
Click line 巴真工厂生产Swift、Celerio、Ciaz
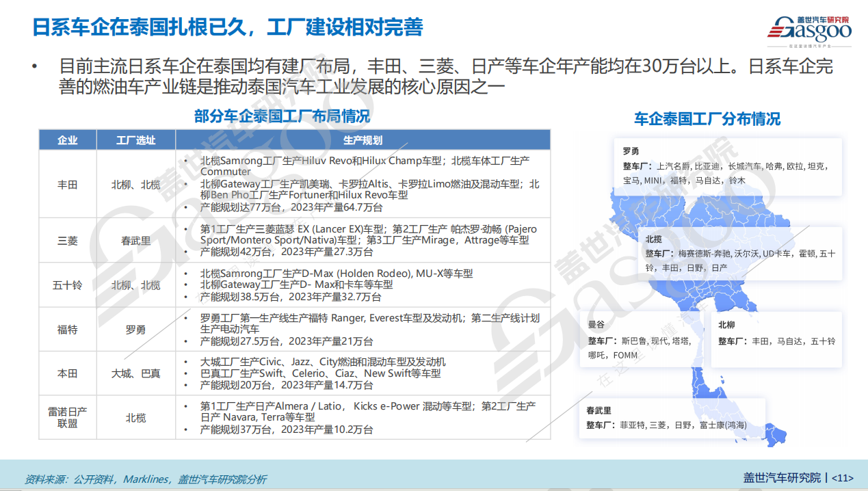320,373
